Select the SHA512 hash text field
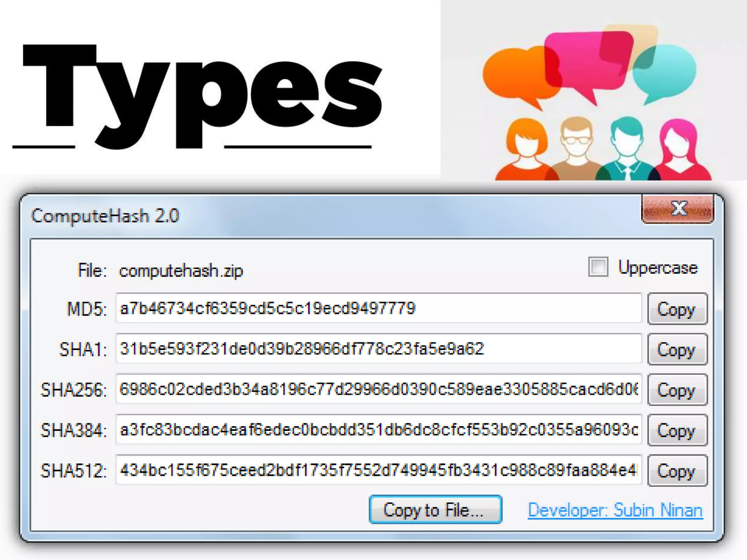This screenshot has width=747, height=560. point(378,470)
